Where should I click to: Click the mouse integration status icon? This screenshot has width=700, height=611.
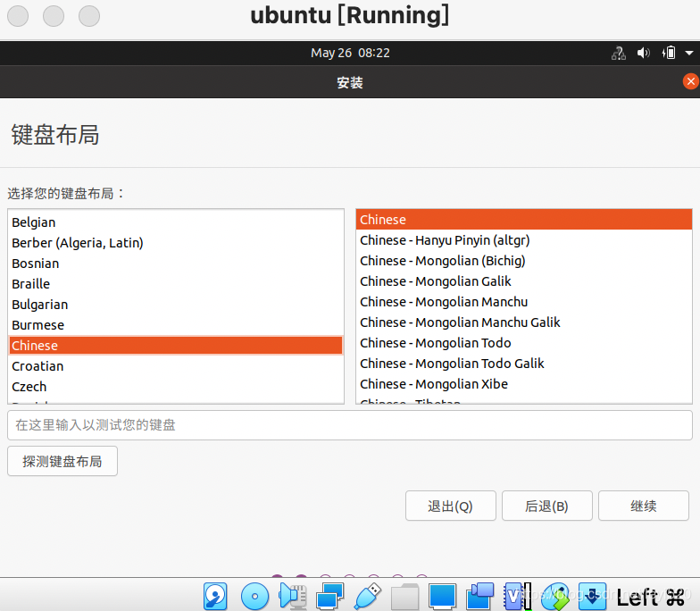(x=555, y=597)
